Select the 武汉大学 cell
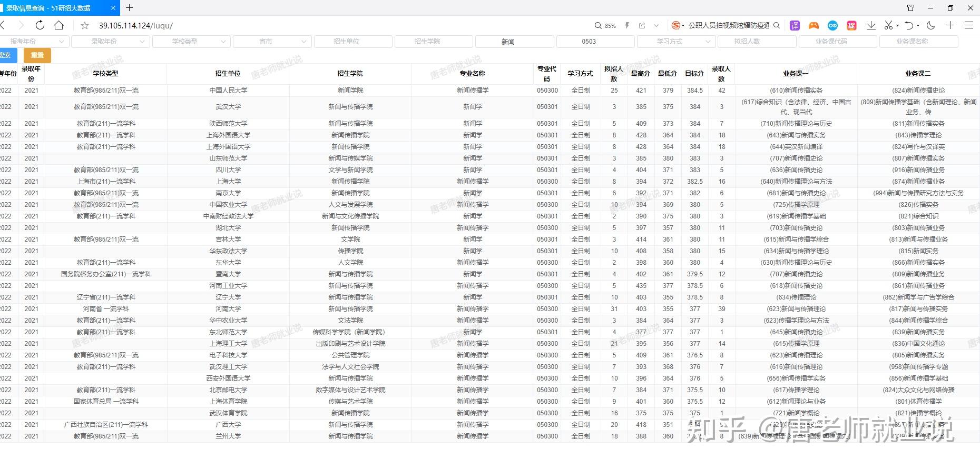This screenshot has width=980, height=469. pyautogui.click(x=228, y=107)
